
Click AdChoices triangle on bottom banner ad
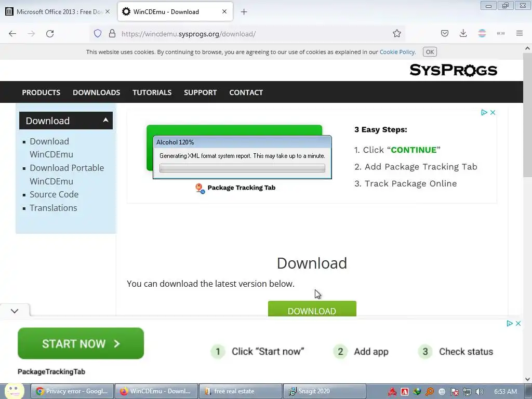coord(510,323)
